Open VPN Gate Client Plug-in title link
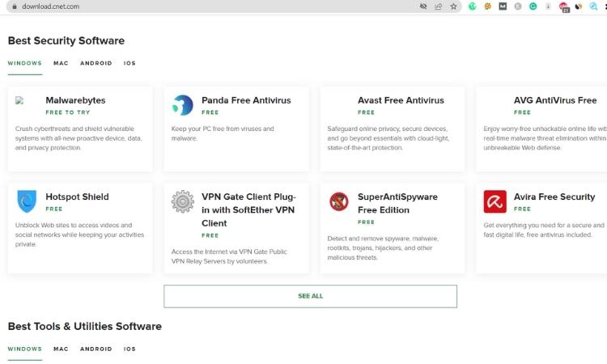 [x=248, y=210]
